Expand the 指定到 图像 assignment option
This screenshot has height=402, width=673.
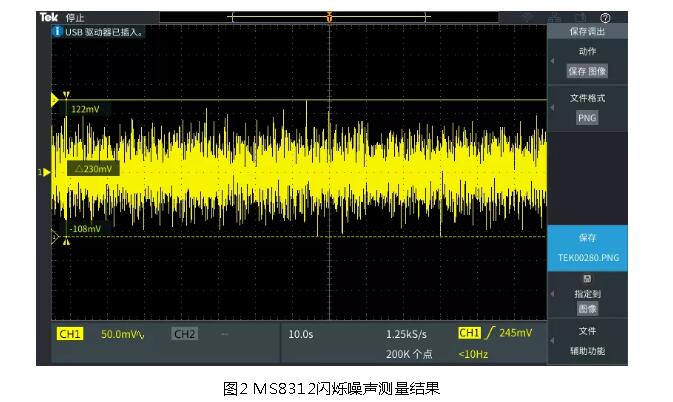click(x=587, y=301)
